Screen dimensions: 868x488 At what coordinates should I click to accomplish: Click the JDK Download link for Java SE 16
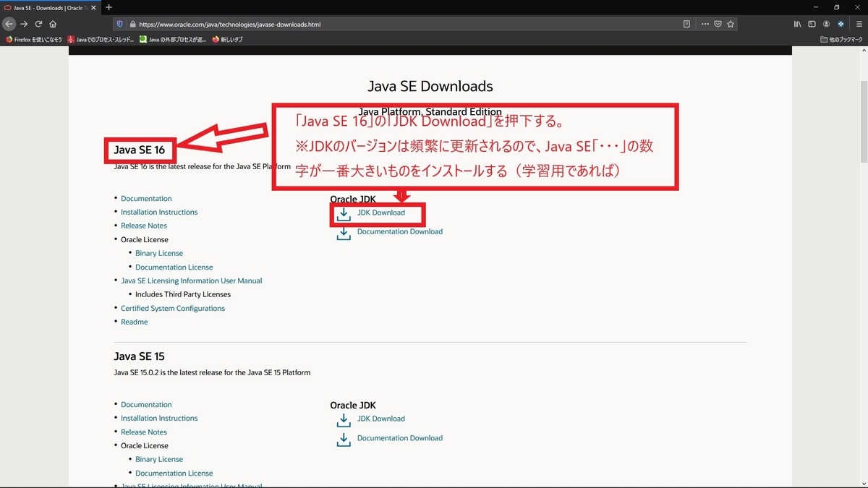[380, 213]
